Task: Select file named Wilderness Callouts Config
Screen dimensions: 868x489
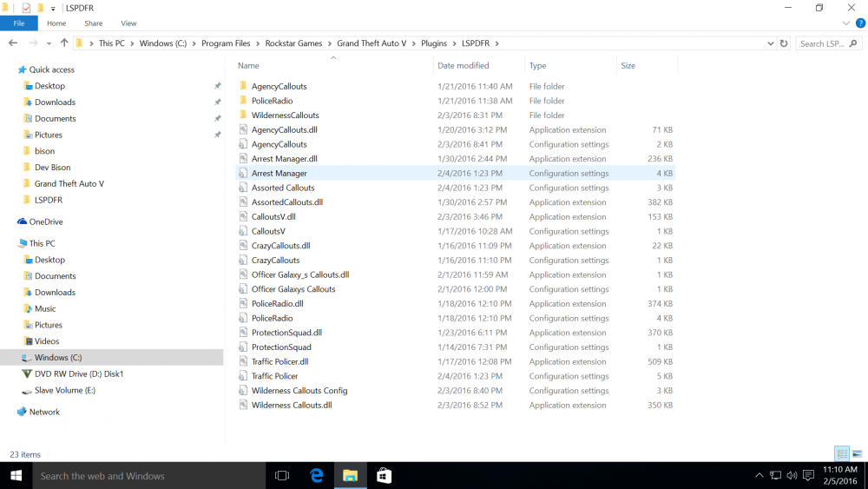Action: [x=299, y=391]
